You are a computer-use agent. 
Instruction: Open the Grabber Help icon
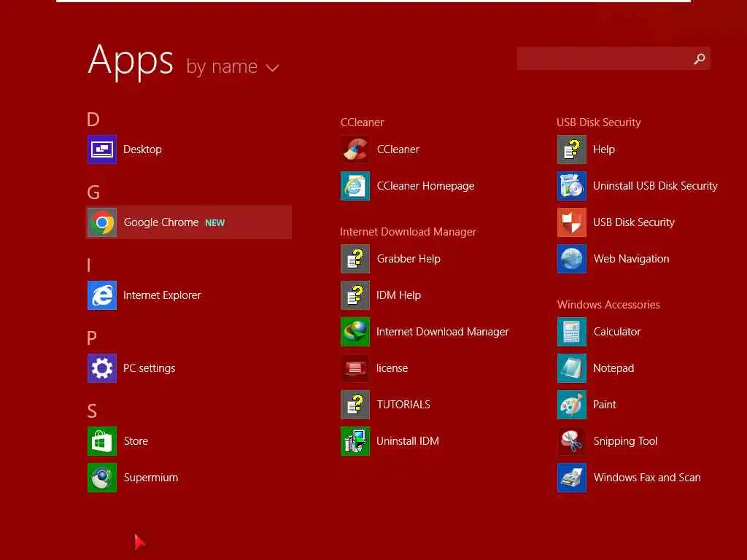[x=355, y=259]
